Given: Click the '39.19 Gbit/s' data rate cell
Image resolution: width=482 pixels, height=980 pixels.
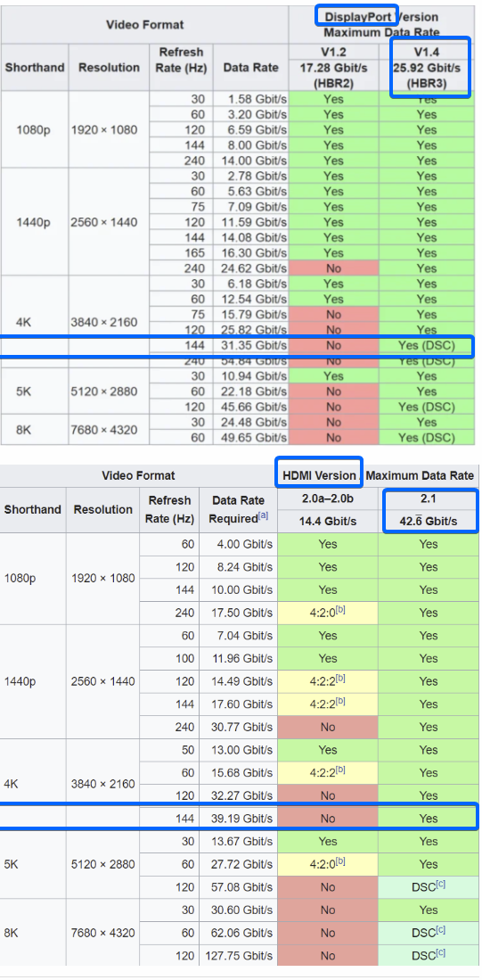Looking at the screenshot, I should (x=238, y=818).
